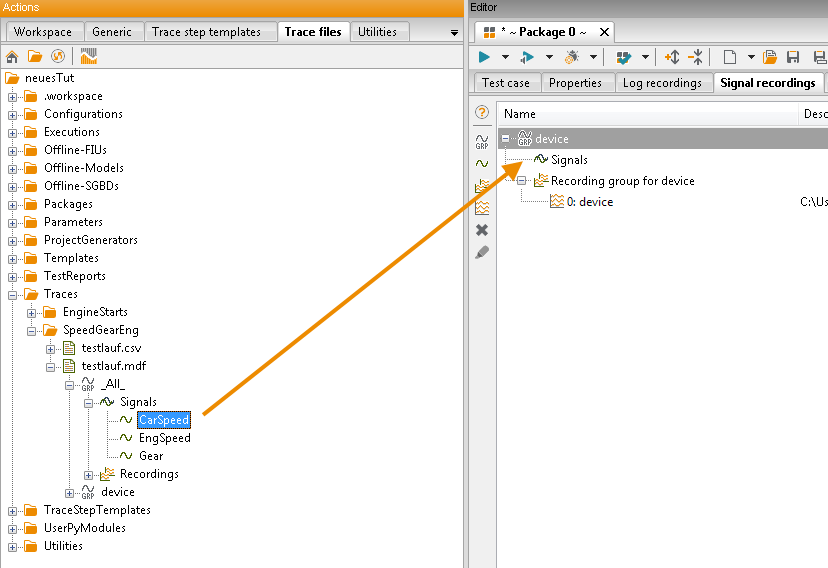Image resolution: width=828 pixels, height=568 pixels.
Task: Click the delete X icon in editor sidebar
Action: pos(482,230)
